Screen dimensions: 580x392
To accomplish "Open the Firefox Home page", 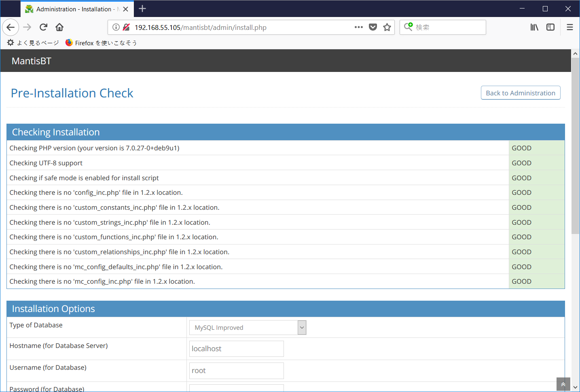I will [59, 27].
